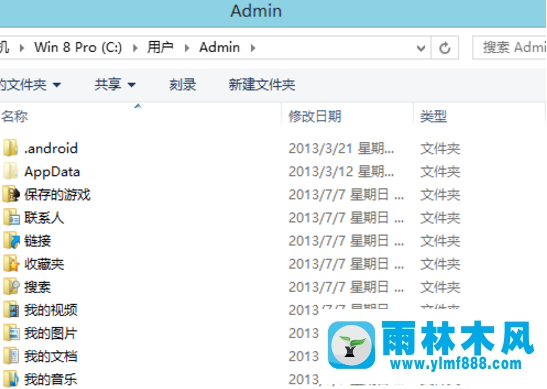Click 新建文件夹 to create a folder
This screenshot has width=547, height=389.
262,84
